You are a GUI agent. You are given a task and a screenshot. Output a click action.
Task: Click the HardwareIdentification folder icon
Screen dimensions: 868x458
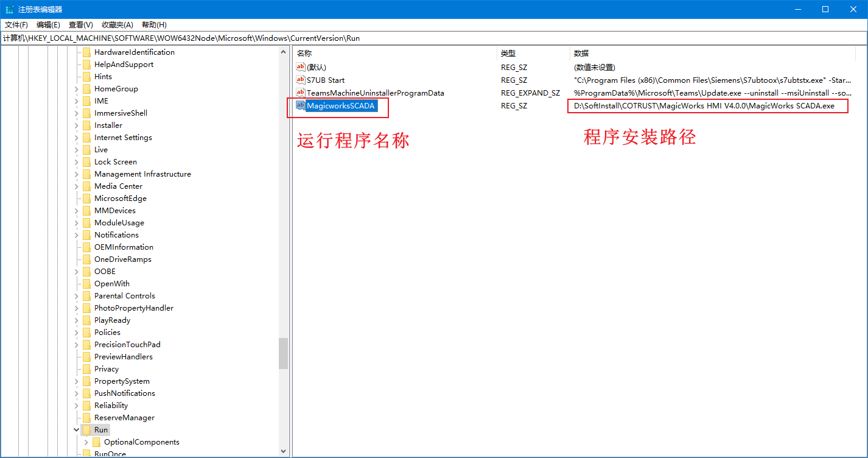(x=86, y=52)
